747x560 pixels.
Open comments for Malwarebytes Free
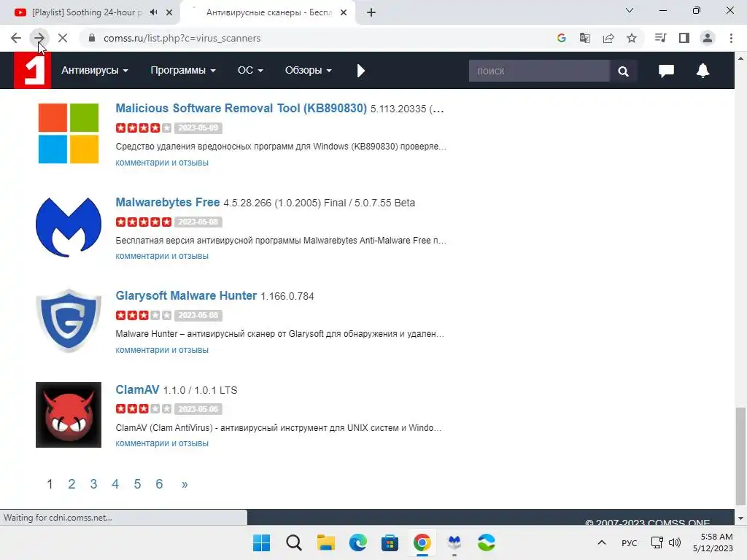[x=162, y=256]
